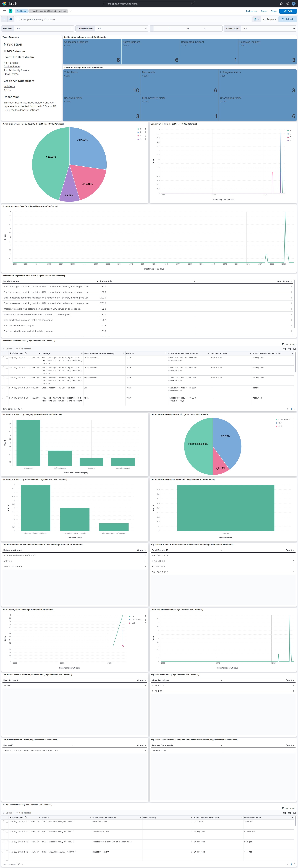Expand the incidents table to fullscreen mode
The image size is (298, 868).
294,349
